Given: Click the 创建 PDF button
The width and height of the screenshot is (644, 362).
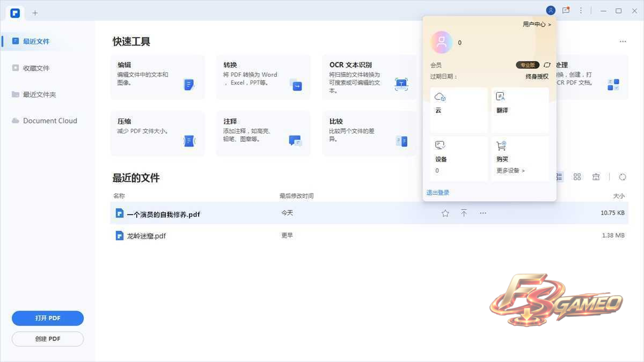Looking at the screenshot, I should [x=48, y=339].
